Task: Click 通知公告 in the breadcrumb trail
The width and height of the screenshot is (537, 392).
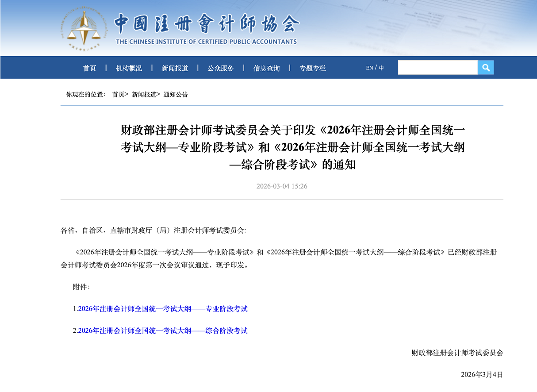Action: (x=176, y=94)
